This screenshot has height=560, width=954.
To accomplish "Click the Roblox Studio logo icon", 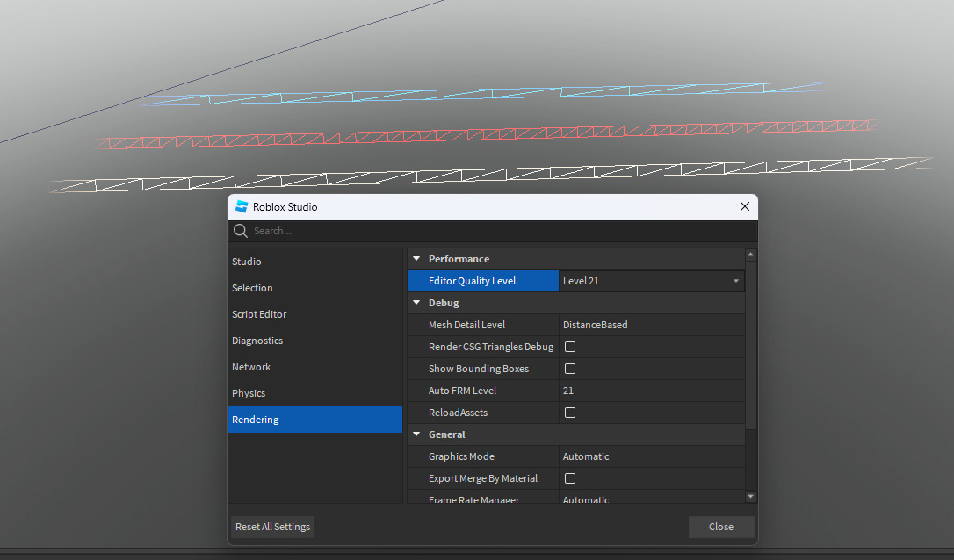I will [242, 207].
